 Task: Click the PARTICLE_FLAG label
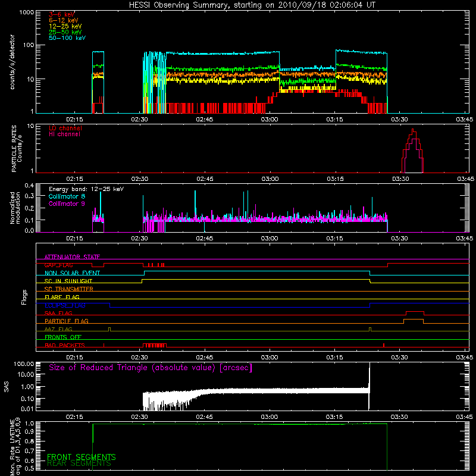[x=67, y=321]
